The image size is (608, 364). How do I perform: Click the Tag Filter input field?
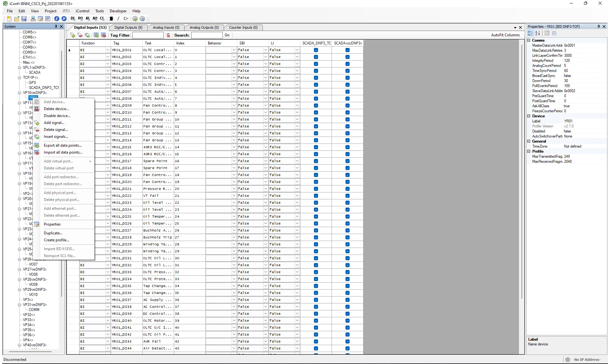(148, 35)
